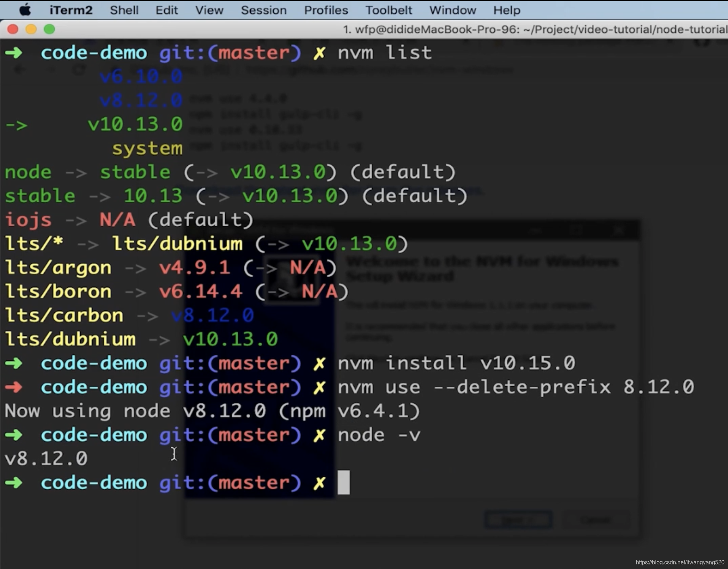Click the 'Now using node v8.12.0' output

point(212,411)
